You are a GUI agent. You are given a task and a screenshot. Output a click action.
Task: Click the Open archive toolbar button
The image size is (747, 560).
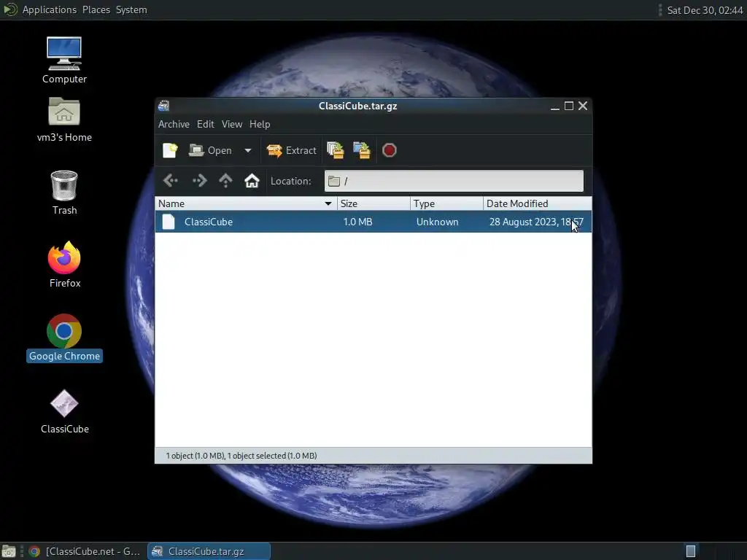click(x=210, y=150)
